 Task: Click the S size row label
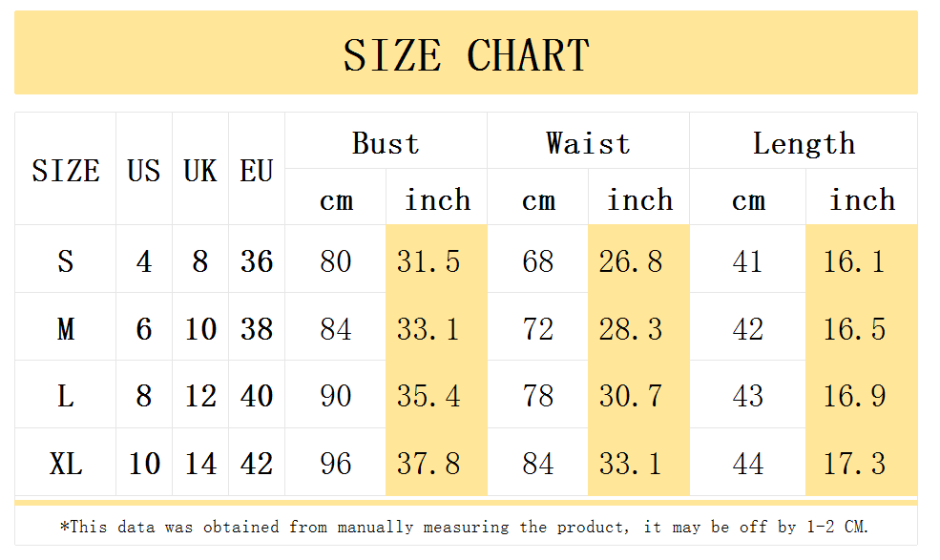[65, 259]
